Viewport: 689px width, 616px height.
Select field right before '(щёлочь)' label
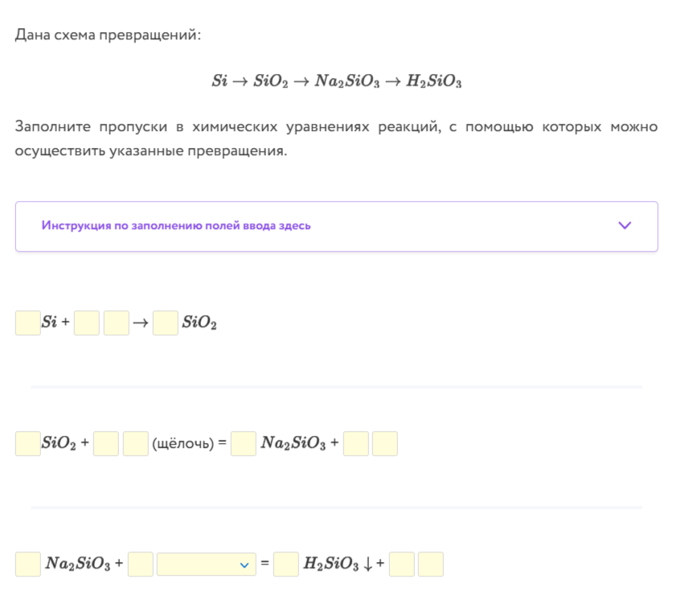pos(136,443)
